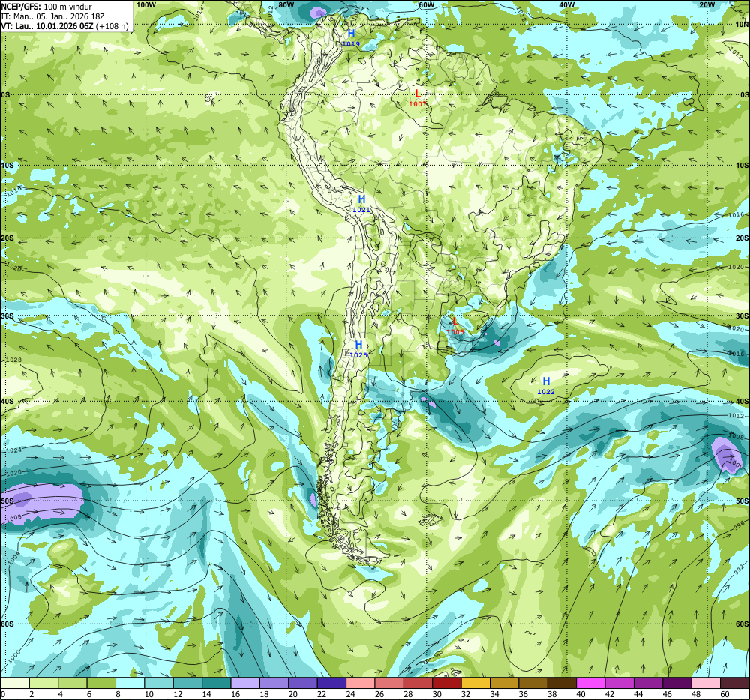Click the 80W longitude label
The width and height of the screenshot is (750, 700).
286,4
